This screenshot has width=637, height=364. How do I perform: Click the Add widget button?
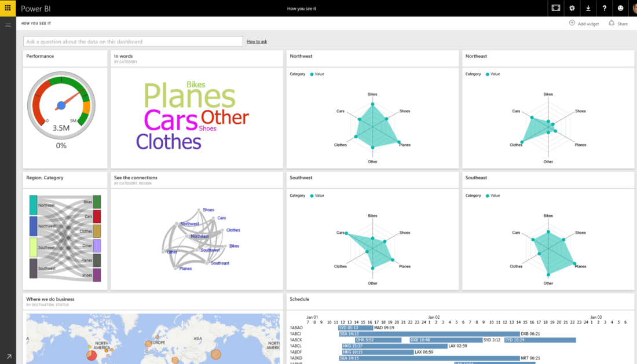[584, 24]
